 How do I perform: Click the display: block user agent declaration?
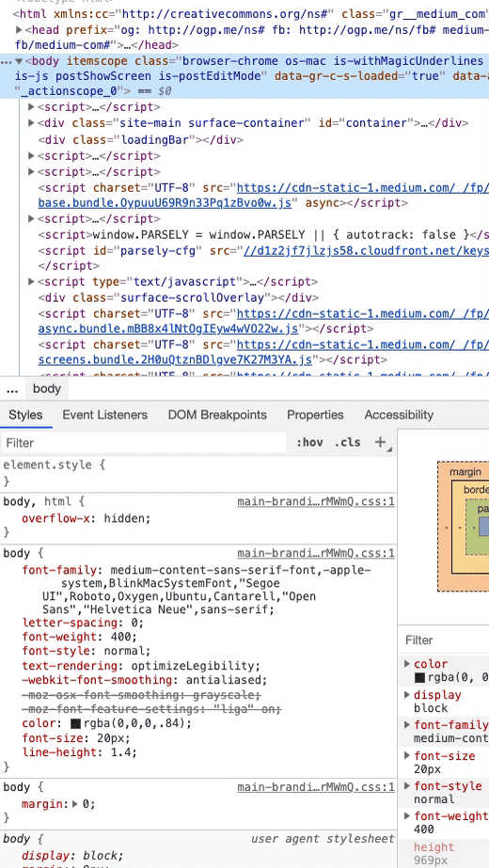click(72, 855)
